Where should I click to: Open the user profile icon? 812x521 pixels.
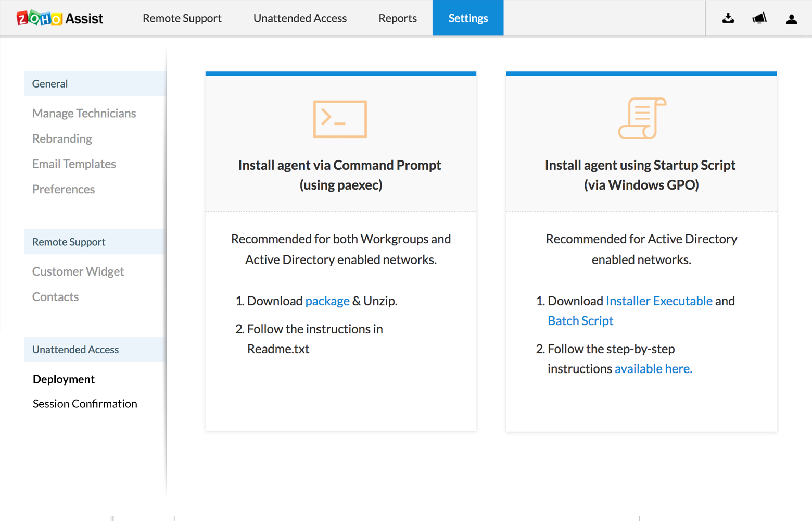click(x=792, y=19)
